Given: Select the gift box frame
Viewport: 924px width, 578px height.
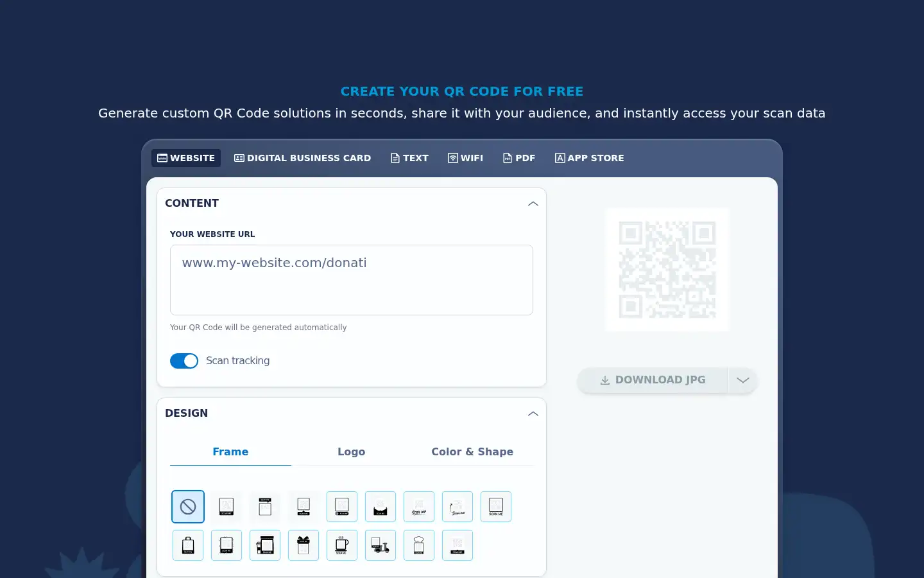Looking at the screenshot, I should coord(304,545).
